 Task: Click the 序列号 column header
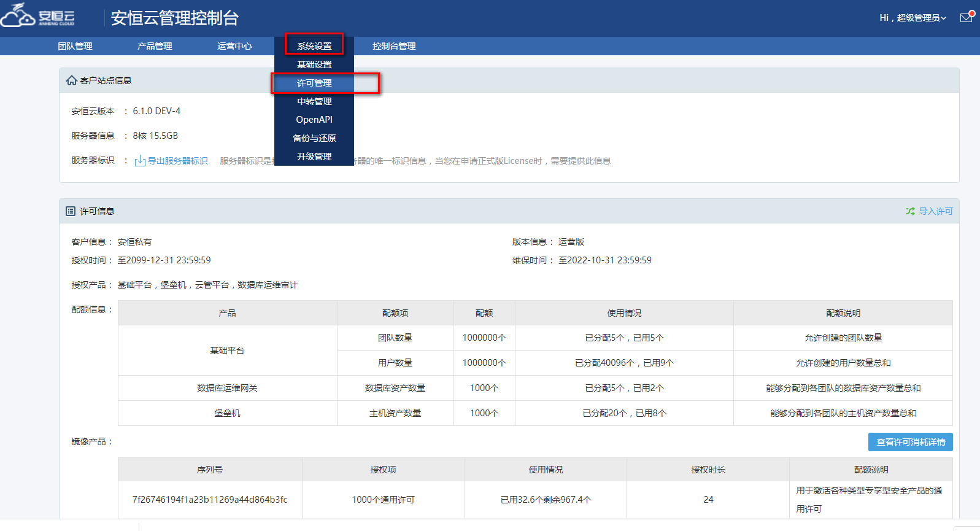pyautogui.click(x=210, y=470)
